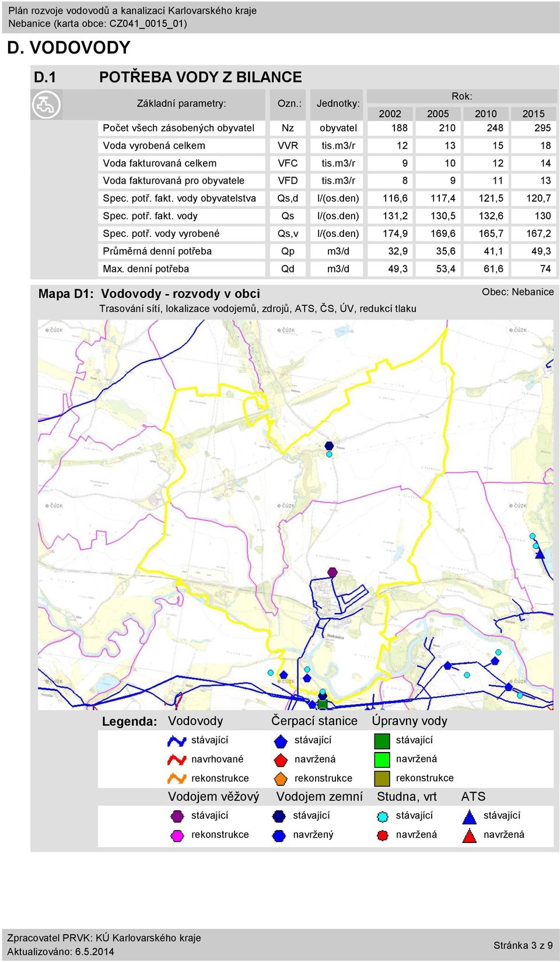
Task: Click the 'Spec. potř. vody vyrobené' row label
Action: 162,233
